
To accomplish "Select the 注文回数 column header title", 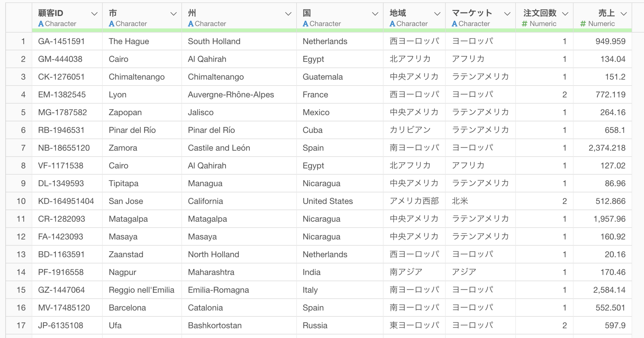I will tap(540, 13).
